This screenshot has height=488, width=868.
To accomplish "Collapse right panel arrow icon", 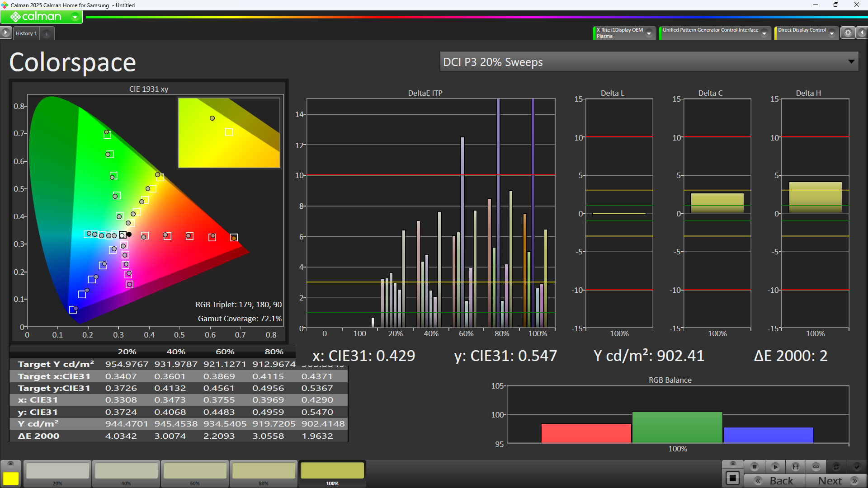I will coord(862,33).
